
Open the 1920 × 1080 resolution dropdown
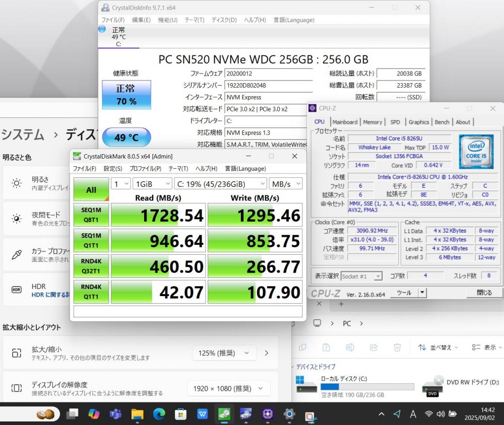pos(228,389)
